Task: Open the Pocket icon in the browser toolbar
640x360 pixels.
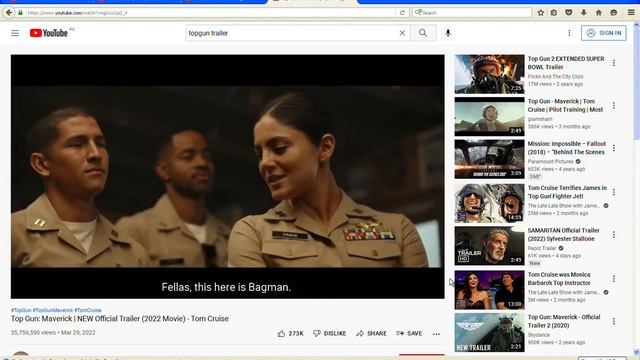Action: pyautogui.click(x=569, y=13)
